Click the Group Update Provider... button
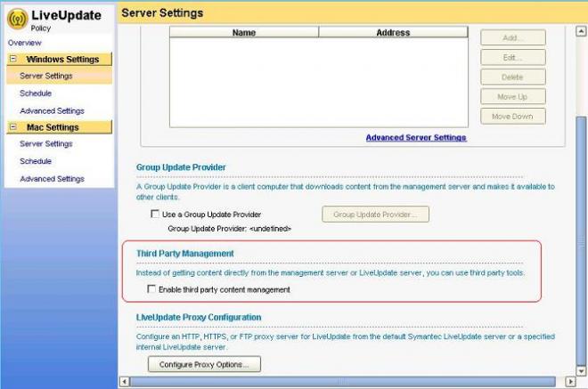The height and width of the screenshot is (389, 588). [x=375, y=215]
